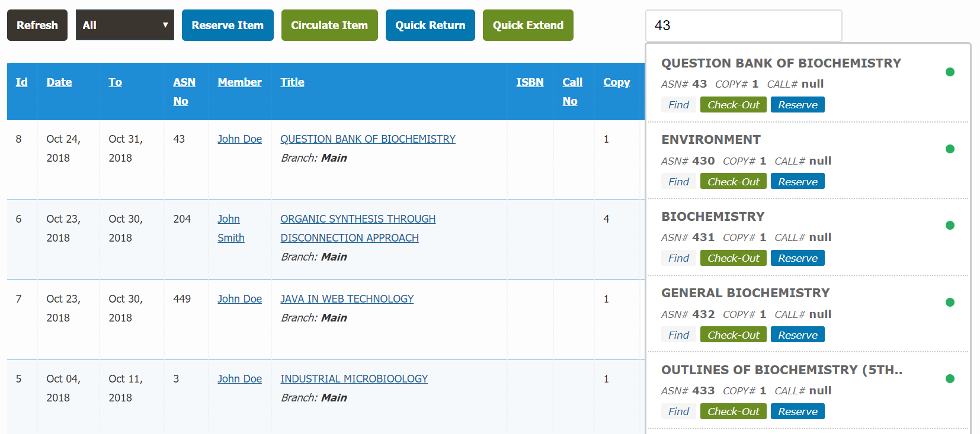This screenshot has height=434, width=980.
Task: Sort table by To column header
Action: 115,82
